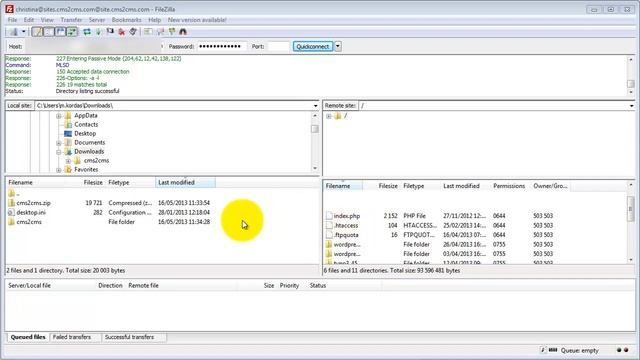Screen dimensions: 640x360
Task: Toggle processing of the transfer queue
Action: tap(98, 32)
